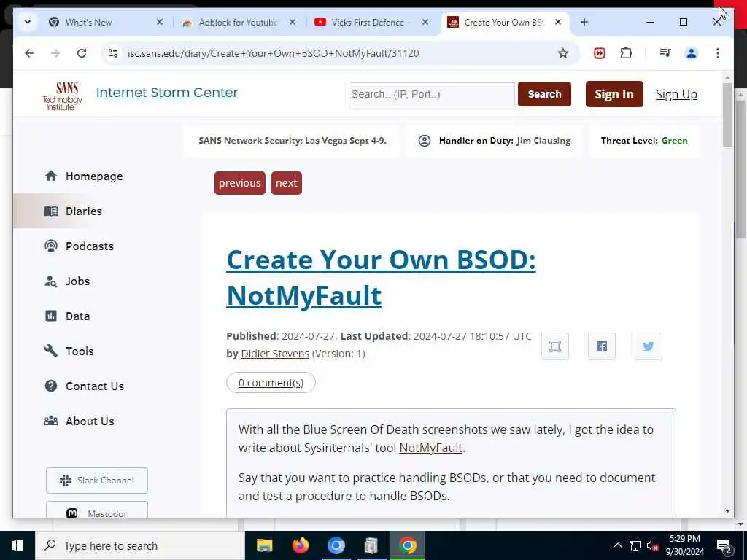Screen dimensions: 747x560
Task: Open Firefox from the taskbar
Action: click(300, 545)
